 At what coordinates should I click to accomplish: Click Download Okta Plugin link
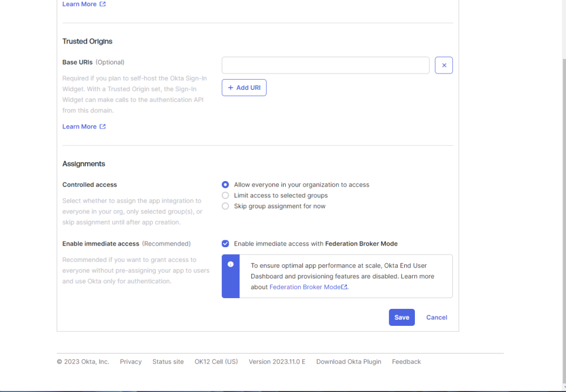click(349, 362)
